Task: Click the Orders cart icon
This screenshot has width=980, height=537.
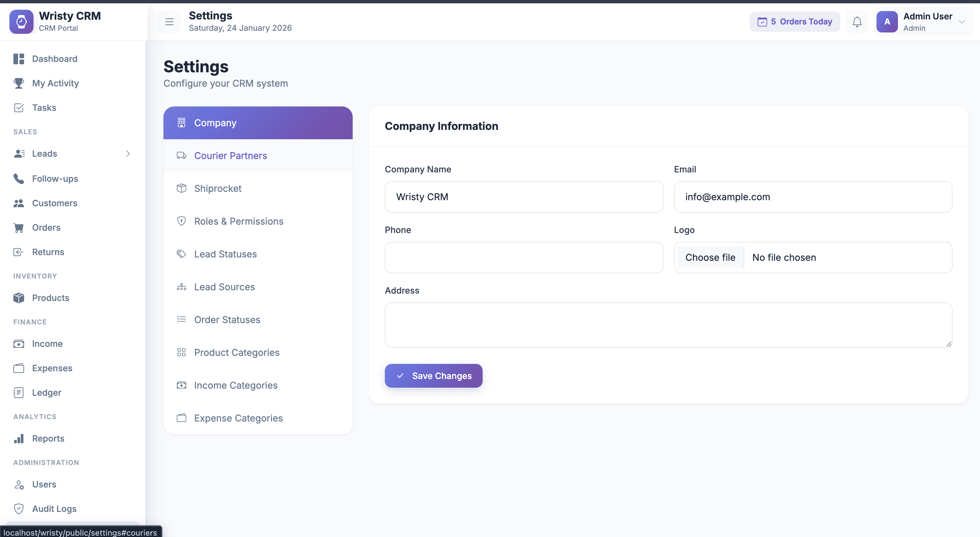Action: pos(19,228)
